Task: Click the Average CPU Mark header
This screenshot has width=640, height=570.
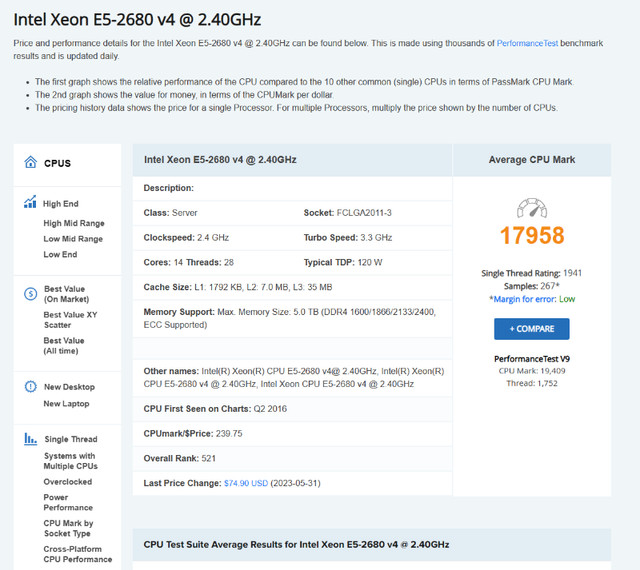Action: (x=532, y=160)
